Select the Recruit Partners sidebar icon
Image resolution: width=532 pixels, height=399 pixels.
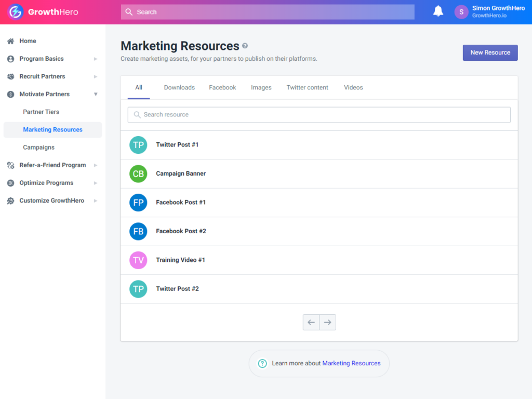pyautogui.click(x=10, y=76)
